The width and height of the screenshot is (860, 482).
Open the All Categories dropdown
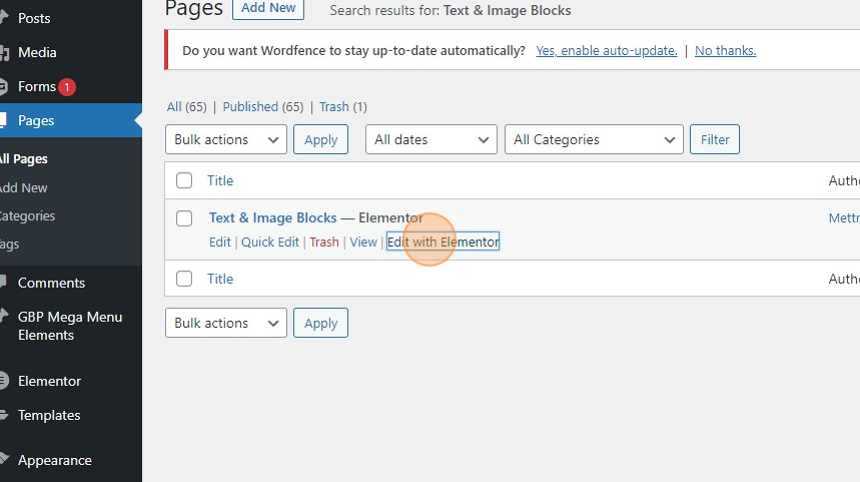pos(594,139)
